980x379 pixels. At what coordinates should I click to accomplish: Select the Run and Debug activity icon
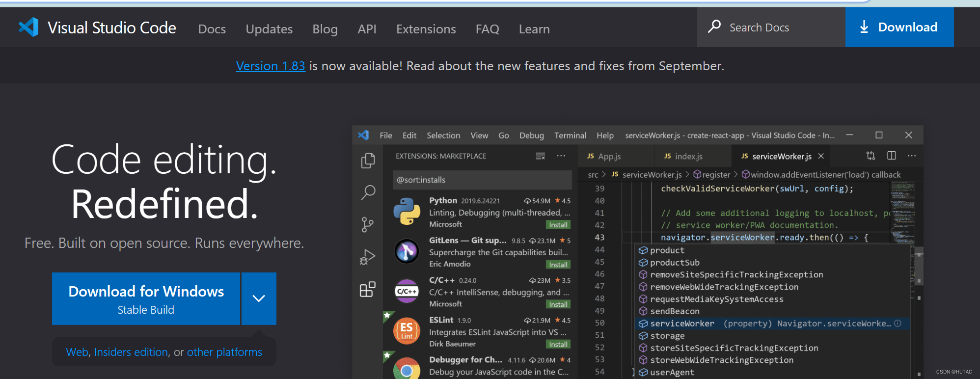coord(367,257)
